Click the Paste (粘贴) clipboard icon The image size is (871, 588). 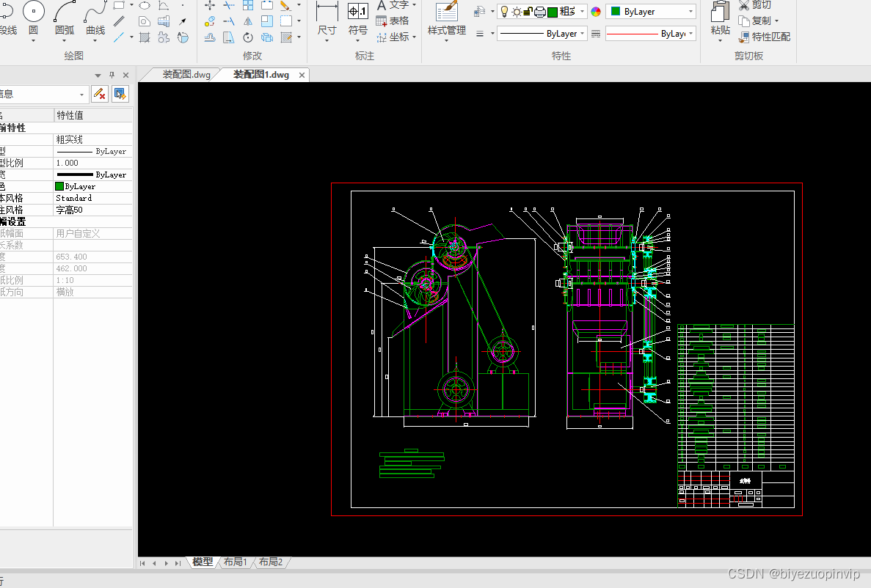pyautogui.click(x=721, y=21)
